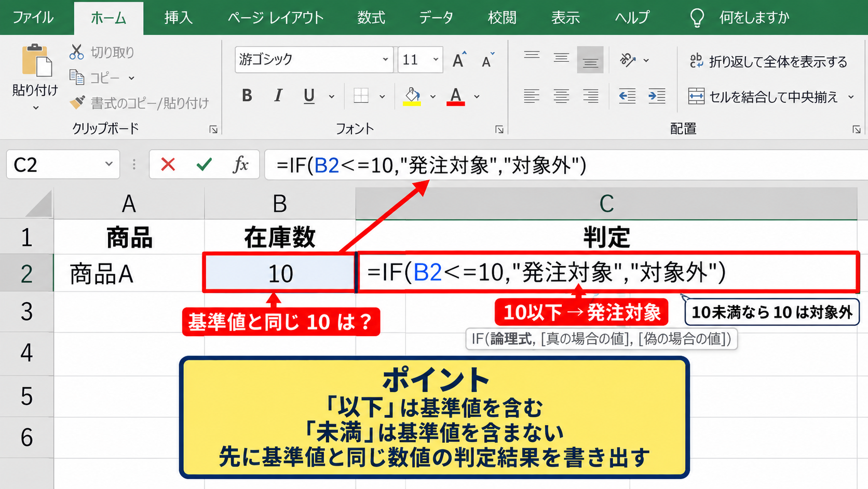Expand the Name Box C2 dropdown
The height and width of the screenshot is (489, 868).
(x=108, y=164)
